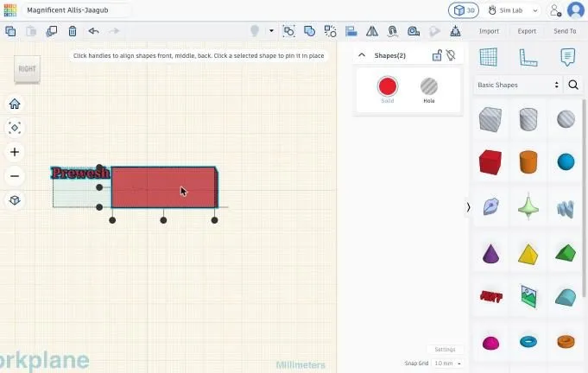Screen dimensions: 588x373
Task: Choose the teal Round Roof shape
Action: [x=566, y=297]
